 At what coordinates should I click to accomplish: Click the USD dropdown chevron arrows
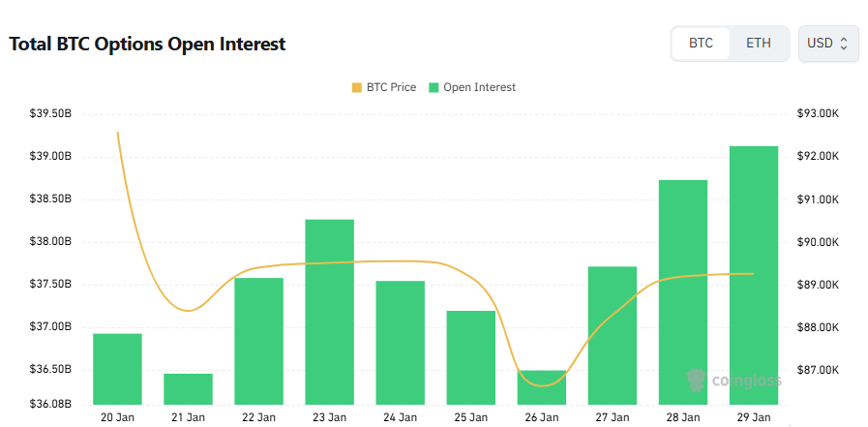[844, 44]
